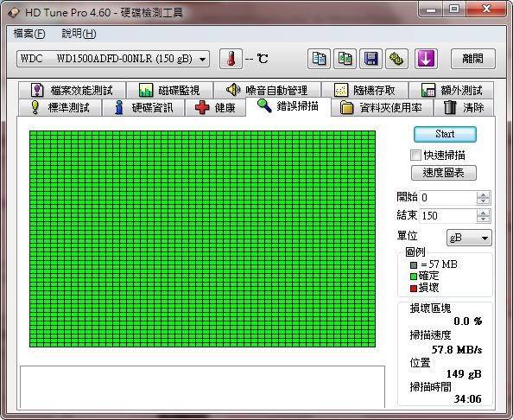Switch to the 硬碟資訊 tab

143,108
